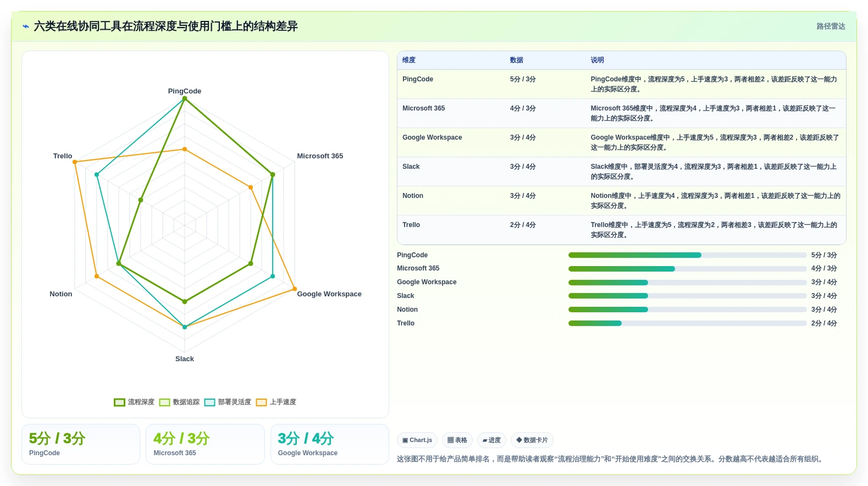The image size is (868, 486).
Task: Click the Trello radar axis label
Action: point(63,156)
